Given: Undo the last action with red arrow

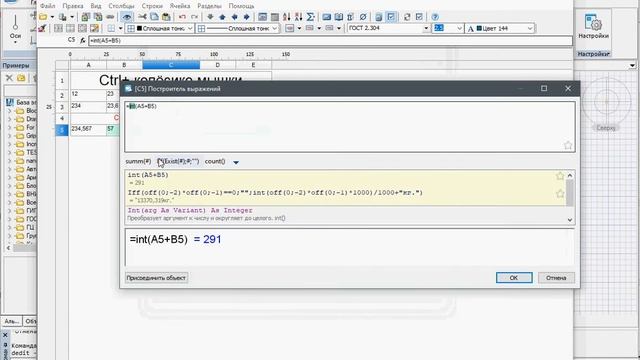Looking at the screenshot, I should tap(182, 17).
